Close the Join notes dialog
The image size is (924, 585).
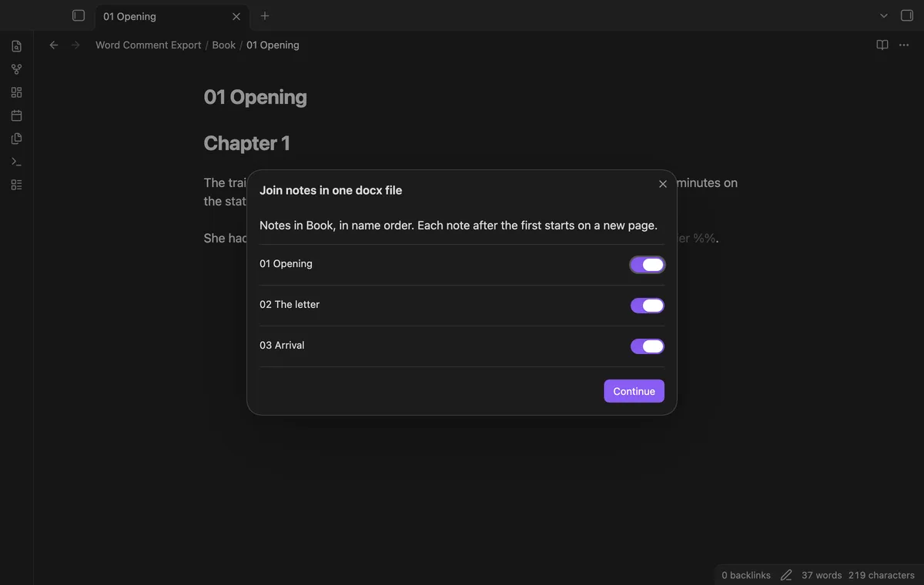point(663,184)
